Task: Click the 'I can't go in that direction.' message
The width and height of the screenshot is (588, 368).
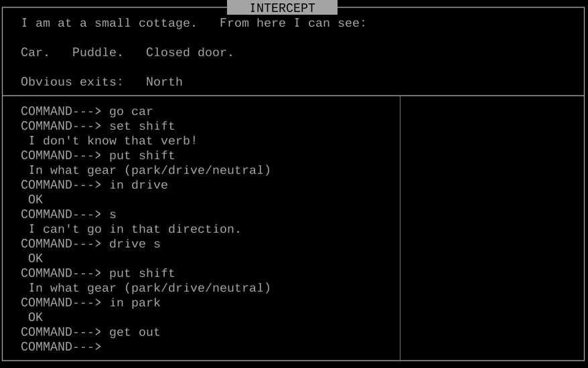Action: pyautogui.click(x=135, y=229)
